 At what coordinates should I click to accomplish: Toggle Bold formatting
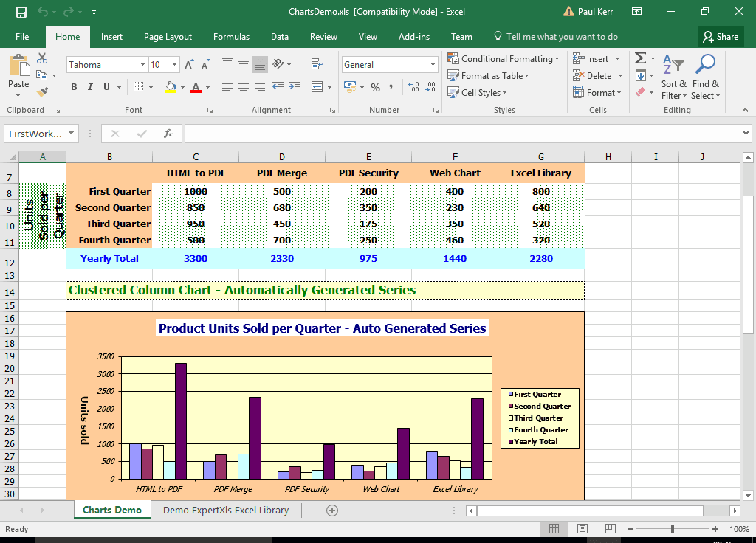[x=74, y=87]
